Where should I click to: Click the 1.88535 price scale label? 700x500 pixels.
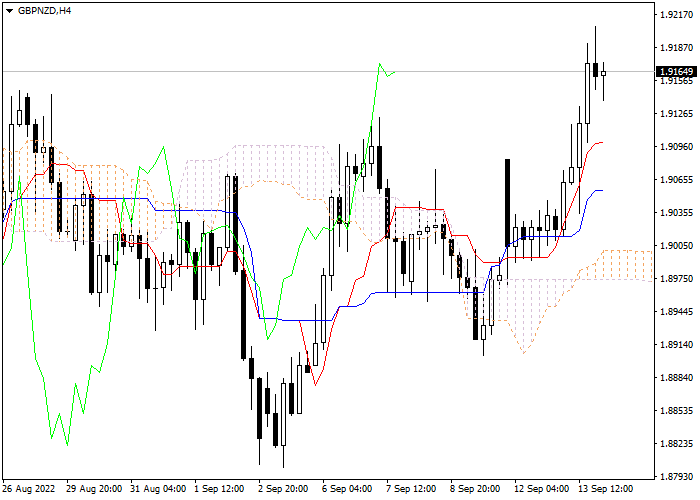pyautogui.click(x=676, y=411)
